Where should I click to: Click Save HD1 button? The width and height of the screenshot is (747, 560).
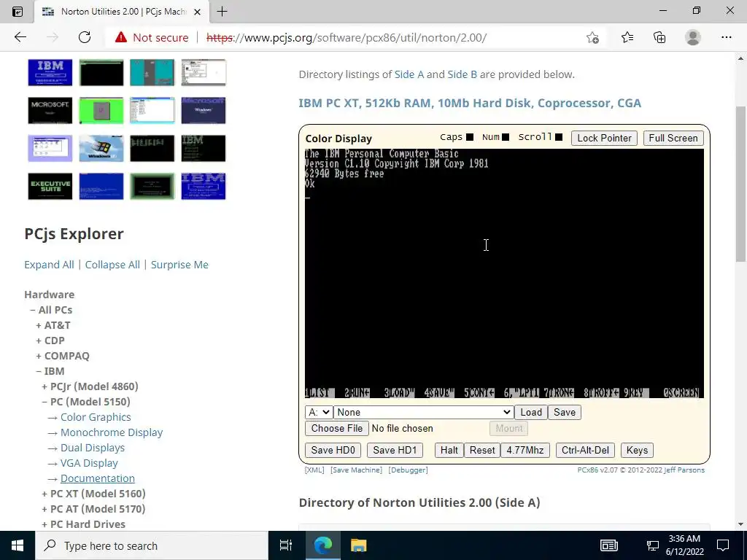coord(395,450)
